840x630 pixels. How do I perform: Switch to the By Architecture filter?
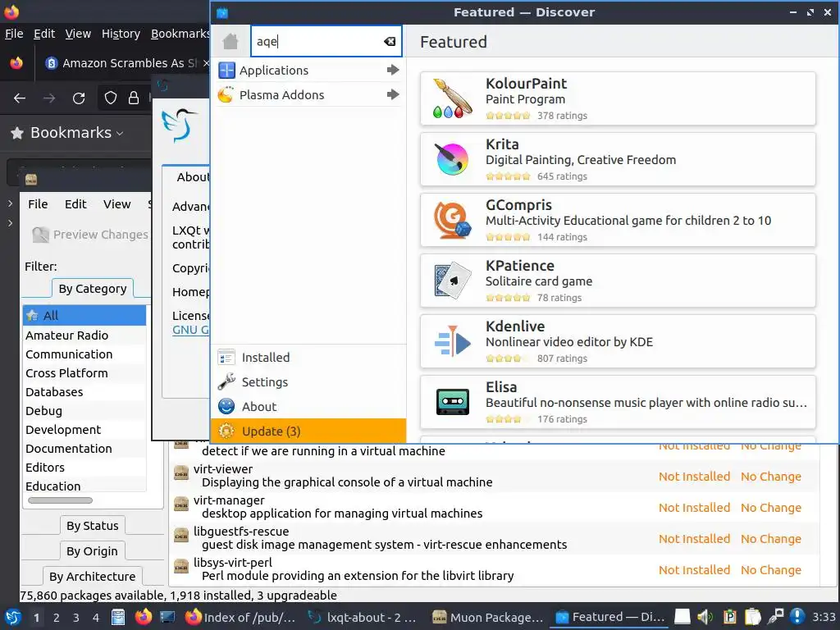click(x=92, y=576)
